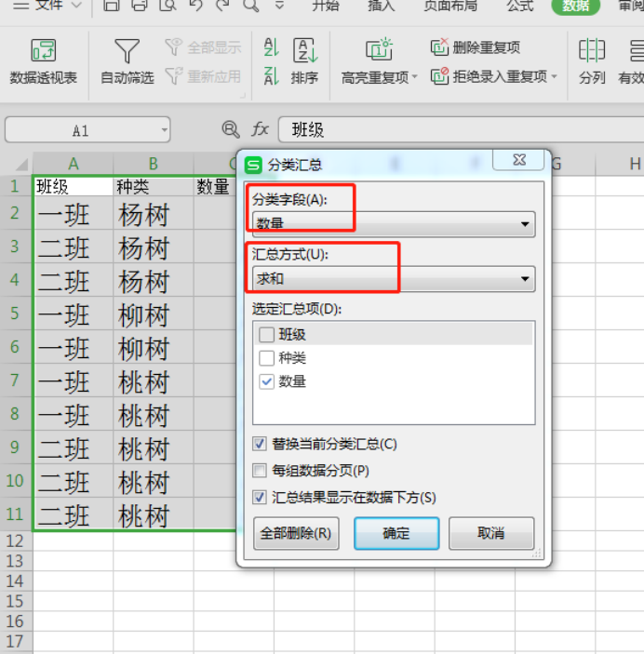
Task: Expand the 高亮重复项 dropdown arrow
Action: [414, 76]
